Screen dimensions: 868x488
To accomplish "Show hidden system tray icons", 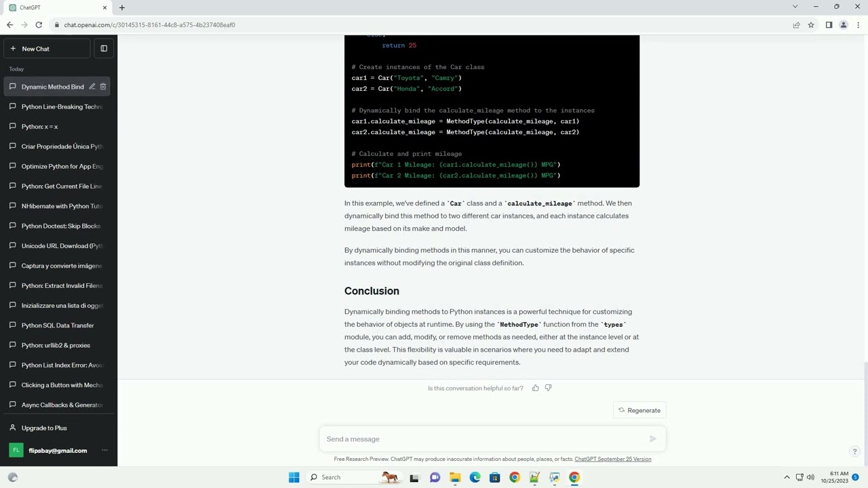I will [x=787, y=477].
